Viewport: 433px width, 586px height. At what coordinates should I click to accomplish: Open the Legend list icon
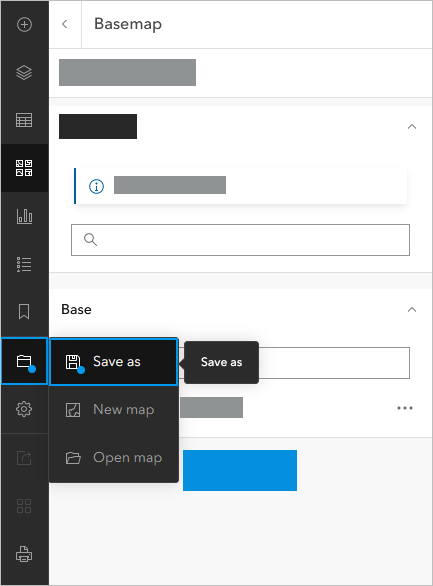24,264
